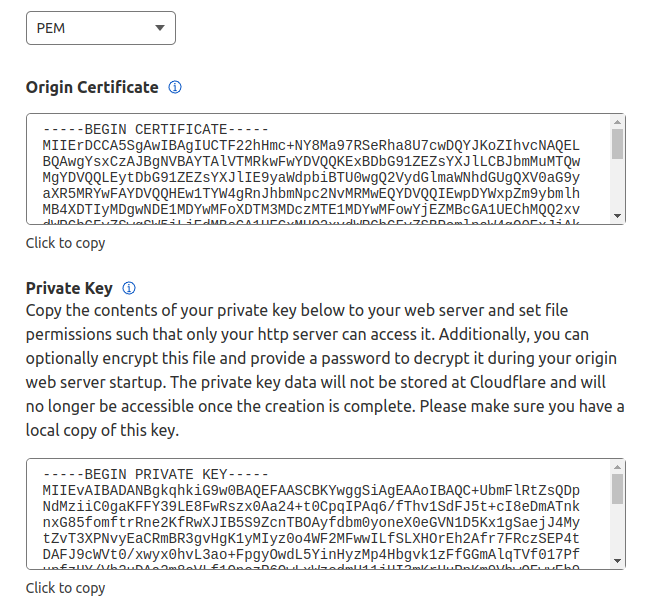650x596 pixels.
Task: Click the down arrow of the private key scrollbar
Action: pyautogui.click(x=617, y=561)
